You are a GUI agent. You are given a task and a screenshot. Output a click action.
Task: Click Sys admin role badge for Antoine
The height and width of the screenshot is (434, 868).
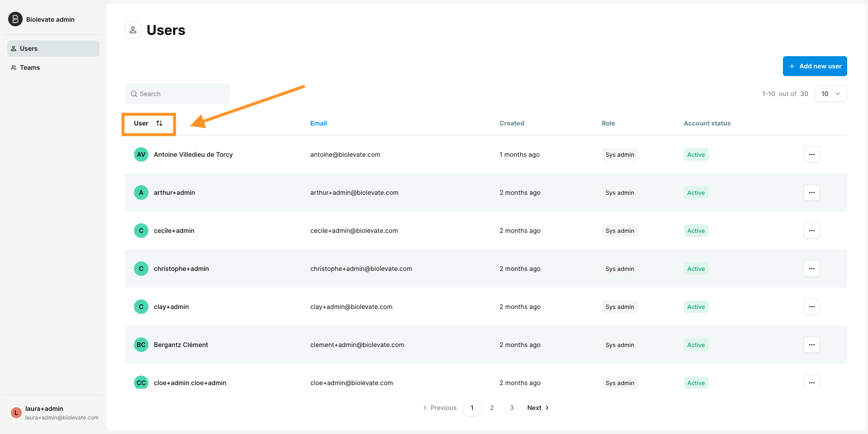[x=620, y=154]
